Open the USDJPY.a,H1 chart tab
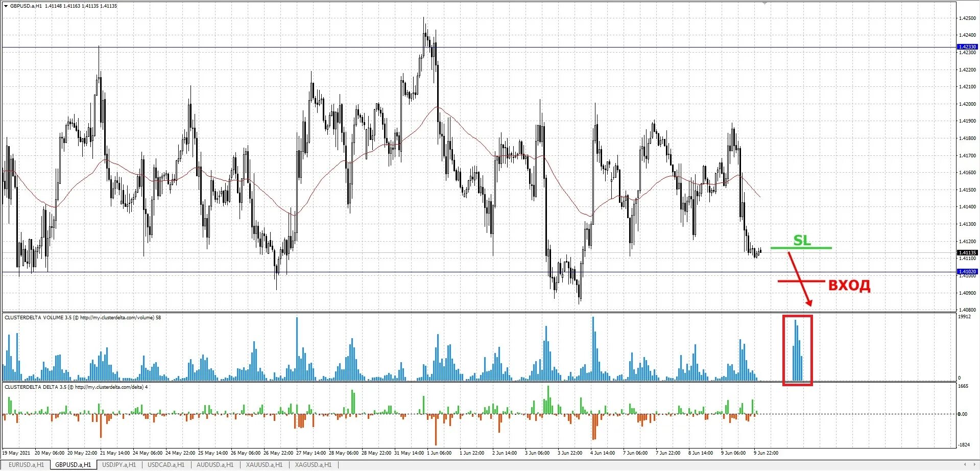980x471 pixels. [x=119, y=465]
